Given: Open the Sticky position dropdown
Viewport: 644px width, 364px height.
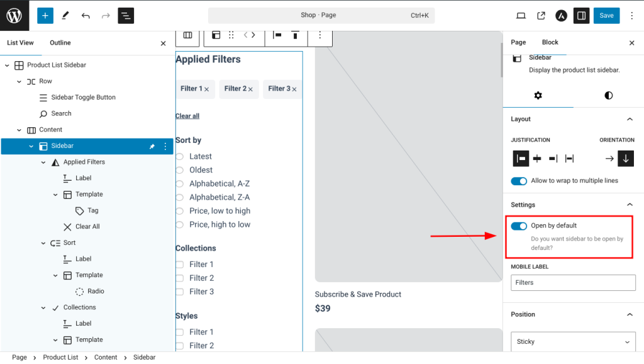Looking at the screenshot, I should click(573, 342).
